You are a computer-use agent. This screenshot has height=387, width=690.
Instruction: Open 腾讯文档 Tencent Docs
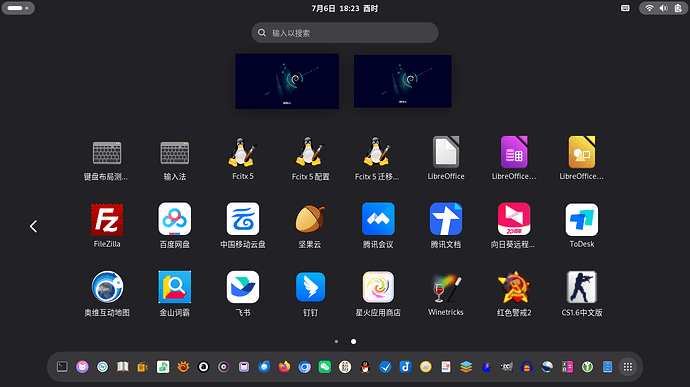click(446, 226)
